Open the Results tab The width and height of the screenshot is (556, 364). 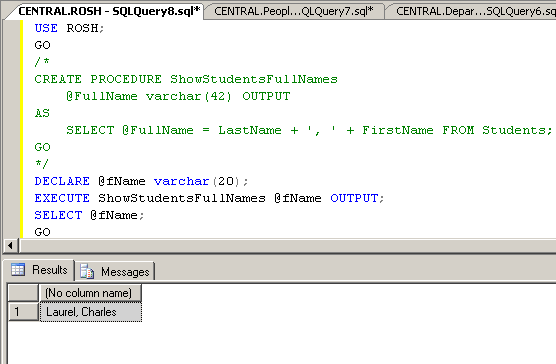click(x=39, y=270)
